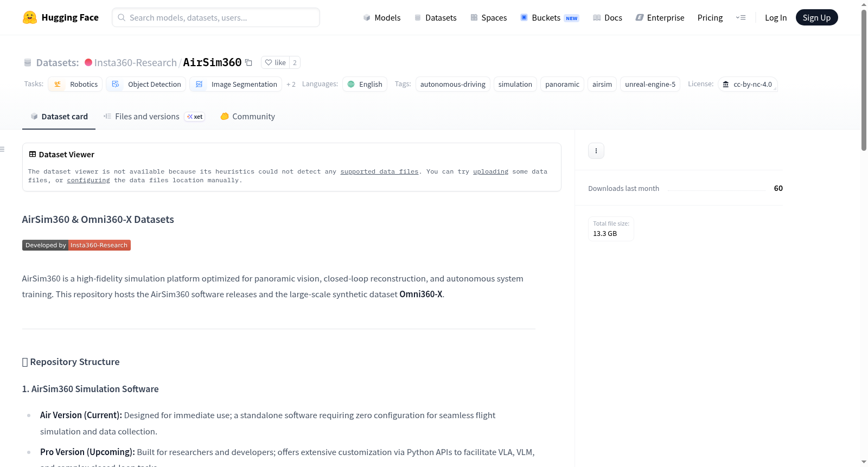Open the airsim tag
The height and width of the screenshot is (467, 868).
pyautogui.click(x=602, y=84)
